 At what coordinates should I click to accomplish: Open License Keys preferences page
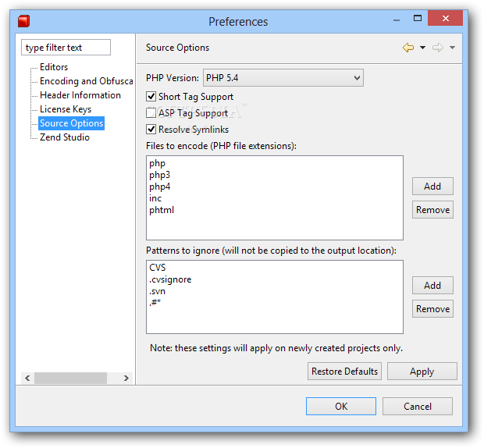(x=66, y=109)
